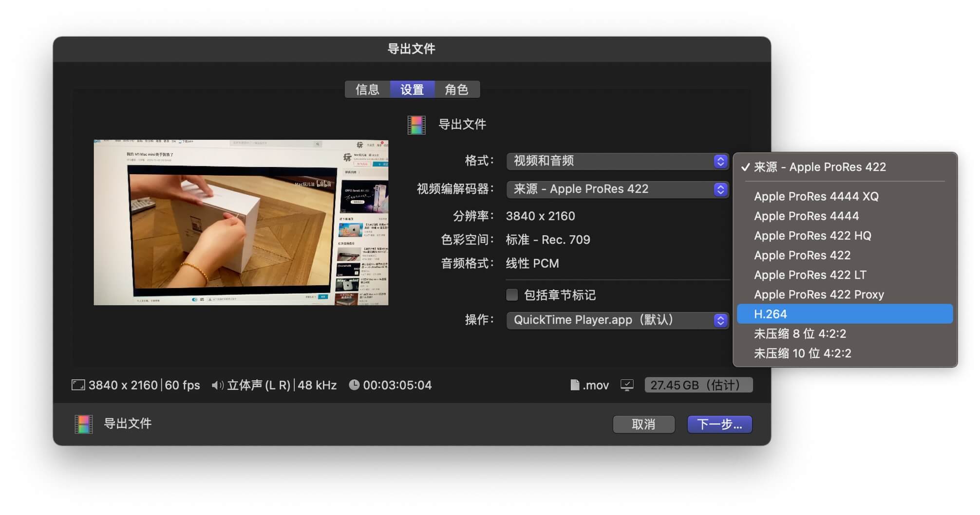Click the 00:03:05:04 duration text
Viewport: 980px width, 515px height.
[397, 386]
